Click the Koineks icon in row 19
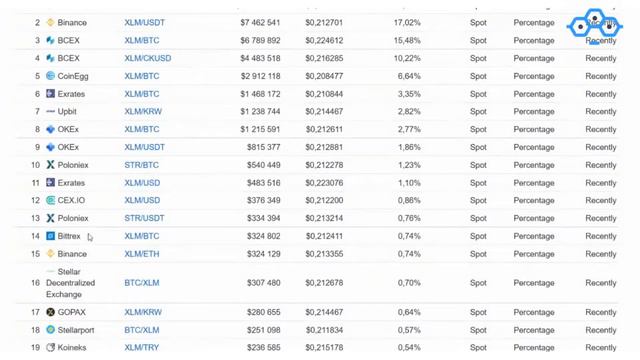 (50, 348)
